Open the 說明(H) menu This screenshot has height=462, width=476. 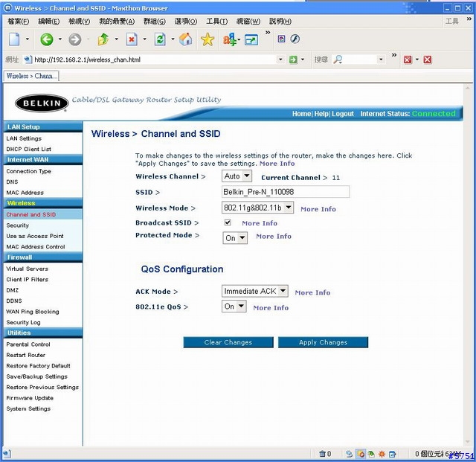point(280,22)
